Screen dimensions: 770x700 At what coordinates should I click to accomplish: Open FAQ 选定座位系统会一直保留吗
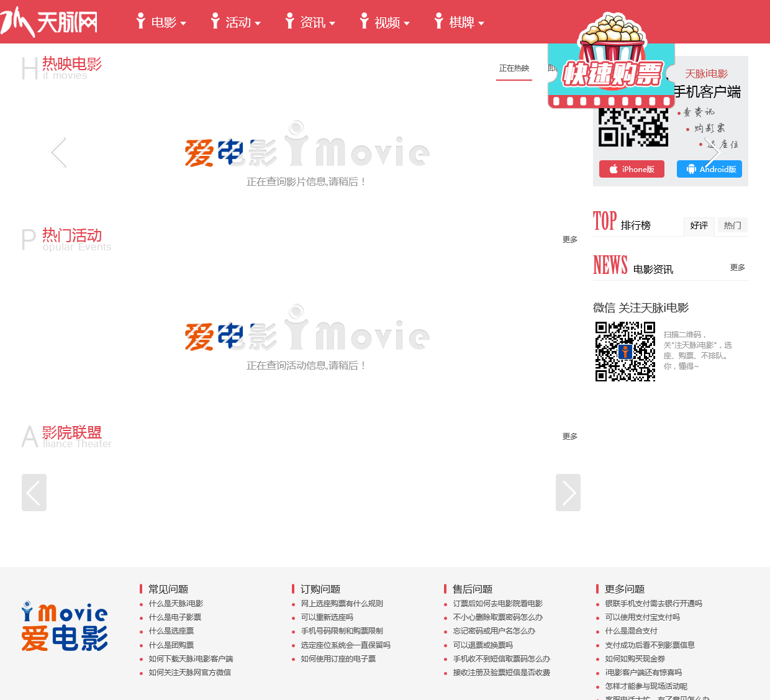346,645
